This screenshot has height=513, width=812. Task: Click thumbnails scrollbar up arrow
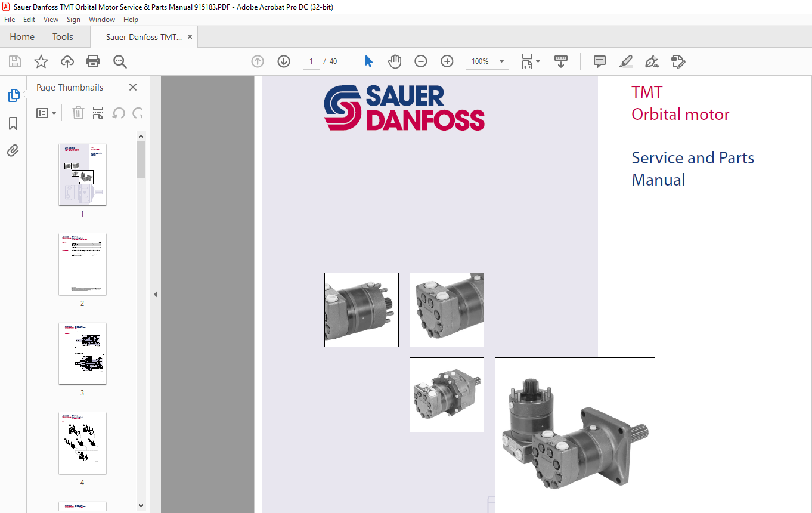141,136
